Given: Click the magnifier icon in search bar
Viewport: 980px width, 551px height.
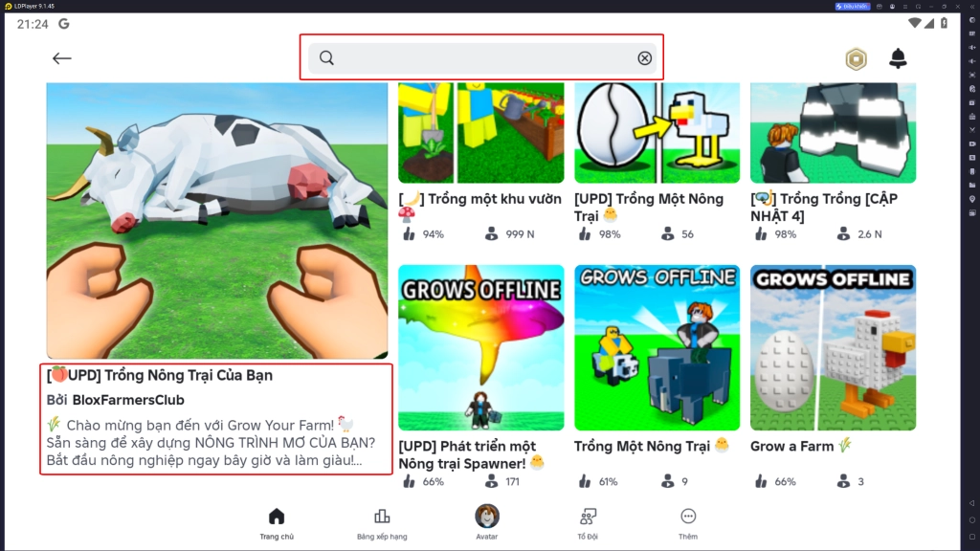Looking at the screenshot, I should click(x=327, y=58).
